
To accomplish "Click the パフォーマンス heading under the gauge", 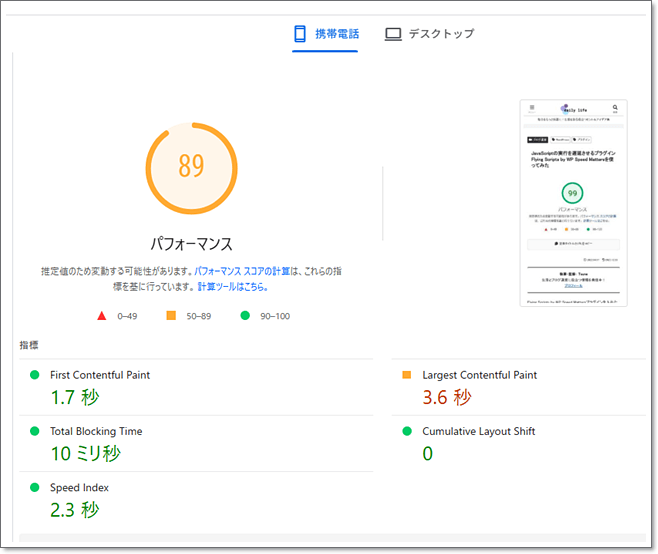I will (192, 244).
